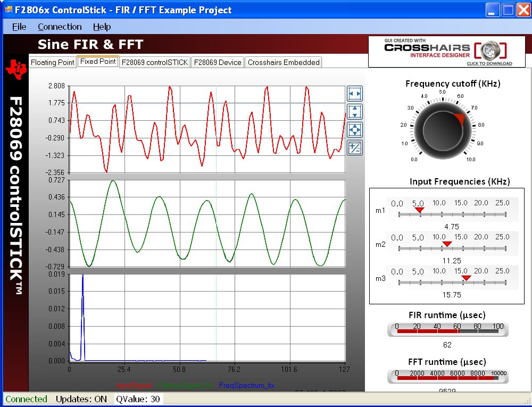Image resolution: width=532 pixels, height=407 pixels.
Task: Click the horizontal zoom chart icon
Action: pyautogui.click(x=355, y=94)
